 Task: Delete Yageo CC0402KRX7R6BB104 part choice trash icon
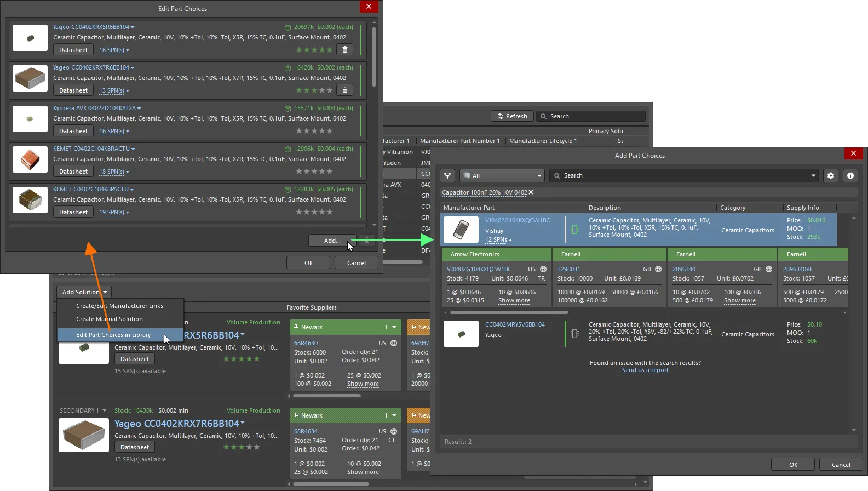pyautogui.click(x=344, y=90)
